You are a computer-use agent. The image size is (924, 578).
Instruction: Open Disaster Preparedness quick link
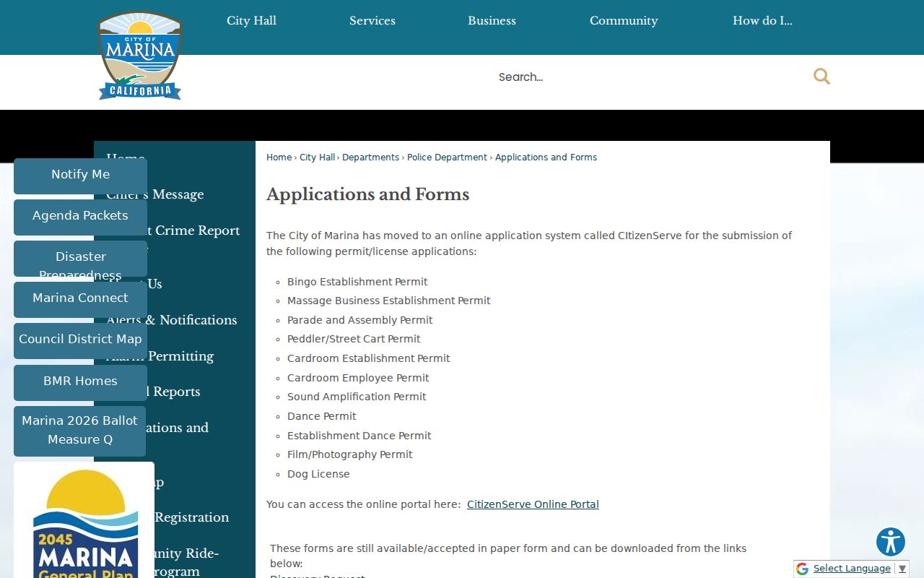[80, 258]
